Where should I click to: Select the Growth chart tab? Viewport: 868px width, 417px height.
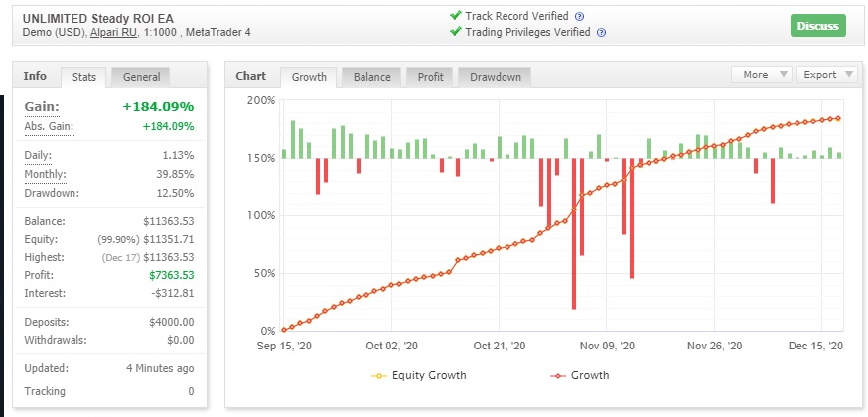309,77
